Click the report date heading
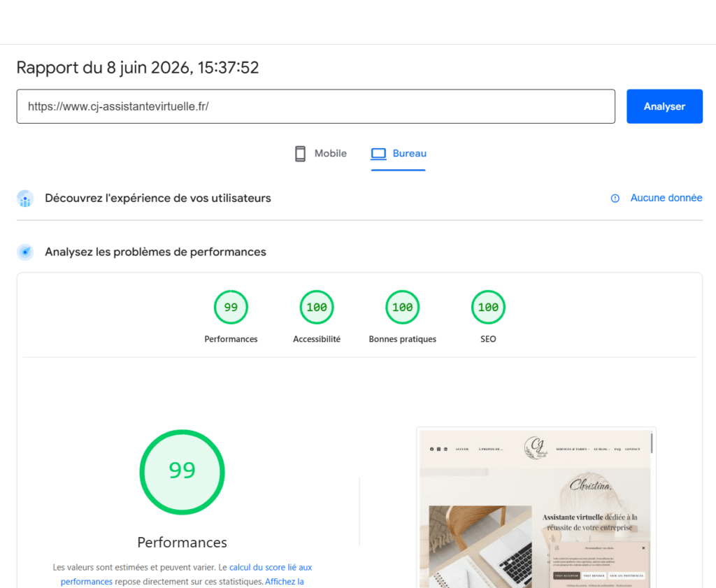Screen dimensions: 716x588 (x=138, y=68)
